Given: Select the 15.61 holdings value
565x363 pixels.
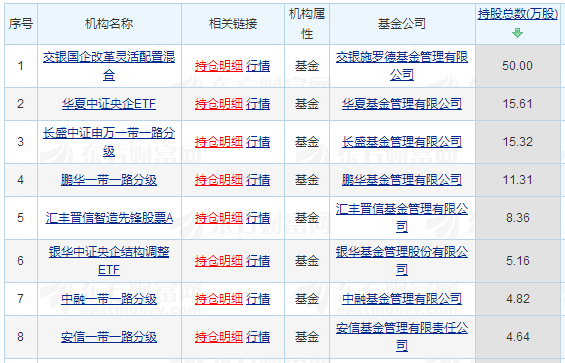Looking at the screenshot, I should (517, 104).
